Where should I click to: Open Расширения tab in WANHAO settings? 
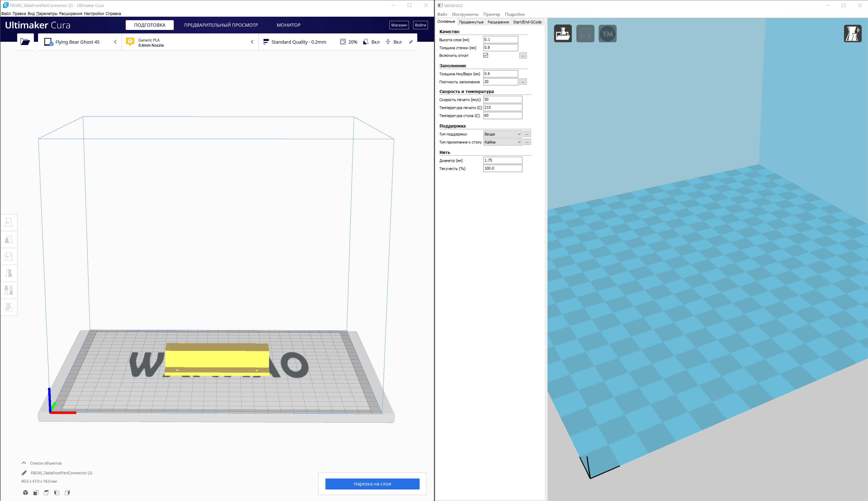pyautogui.click(x=498, y=22)
